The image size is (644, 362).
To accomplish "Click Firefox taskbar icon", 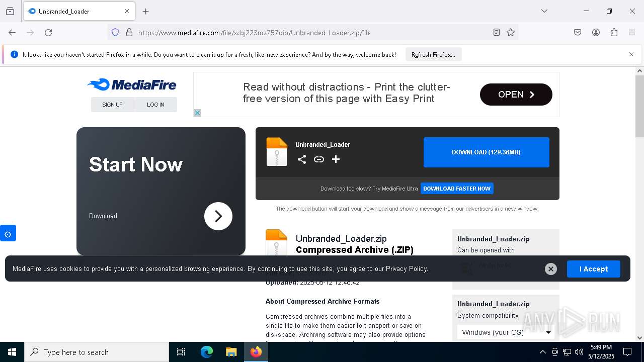I will tap(256, 352).
